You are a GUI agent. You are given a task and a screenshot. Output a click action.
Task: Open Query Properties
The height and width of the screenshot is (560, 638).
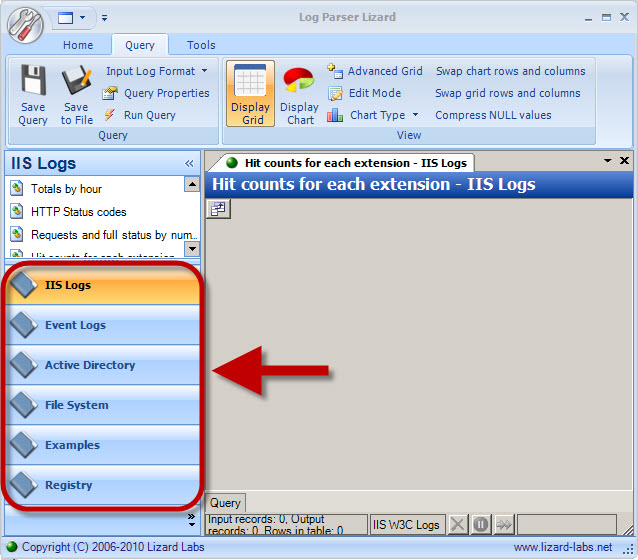156,93
